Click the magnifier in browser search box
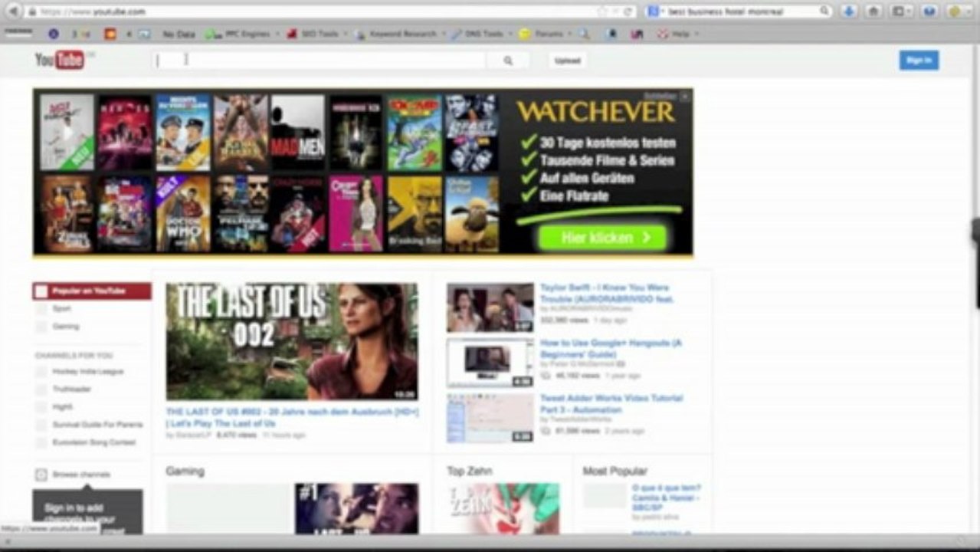 [824, 11]
